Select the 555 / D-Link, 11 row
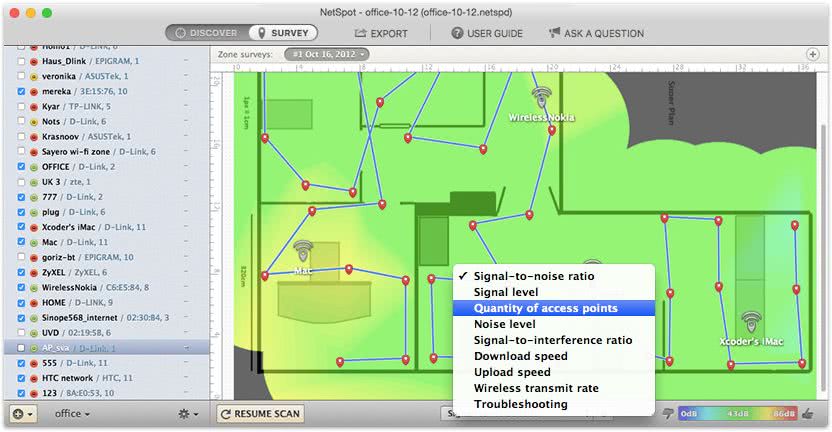The image size is (832, 432). [106, 363]
